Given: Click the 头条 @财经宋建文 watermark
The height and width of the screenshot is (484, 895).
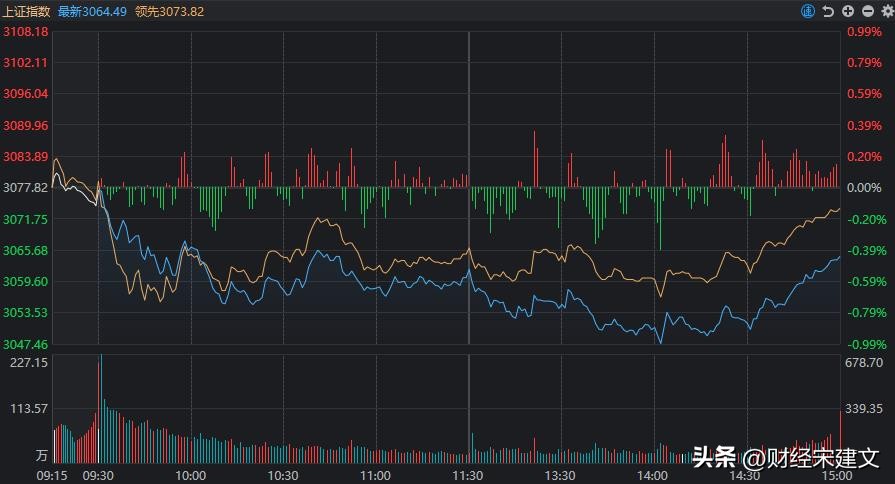Looking at the screenshot, I should (x=786, y=458).
